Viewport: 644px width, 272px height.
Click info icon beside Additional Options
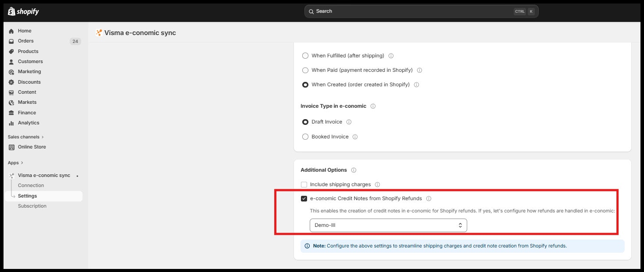tap(354, 170)
